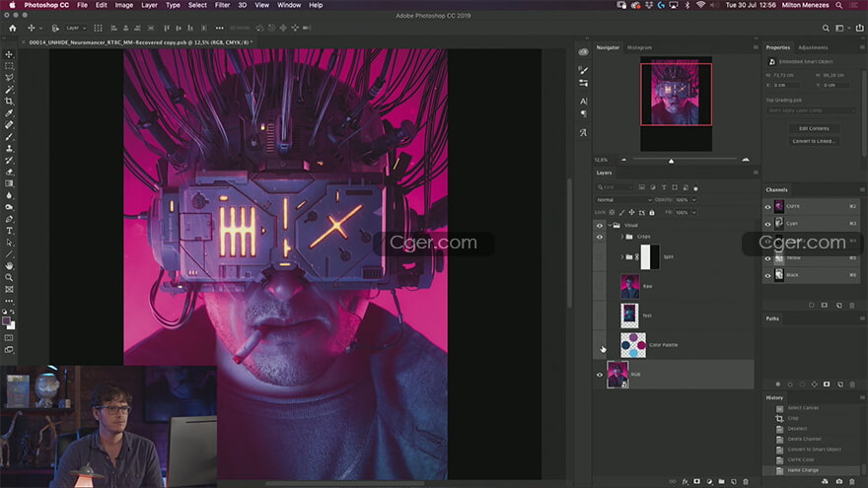Show the Text layer
Screen dimensions: 868x488
[x=600, y=315]
